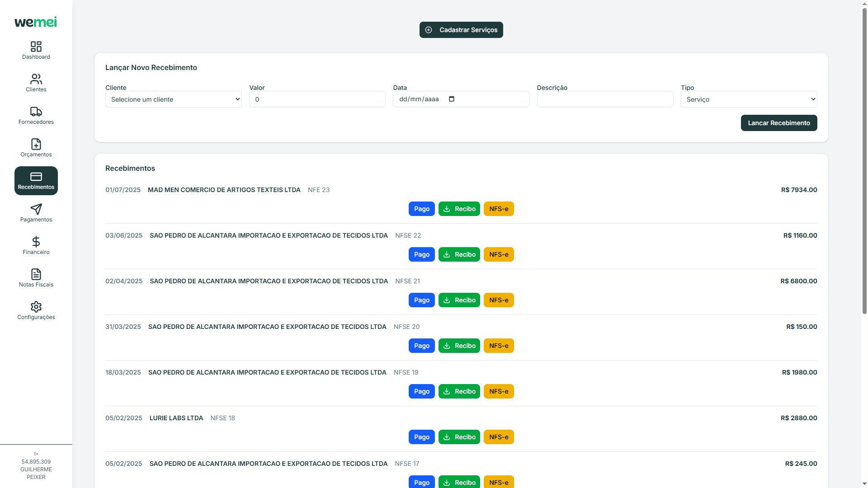Click into the Descrição text field
868x488 pixels.
click(605, 99)
